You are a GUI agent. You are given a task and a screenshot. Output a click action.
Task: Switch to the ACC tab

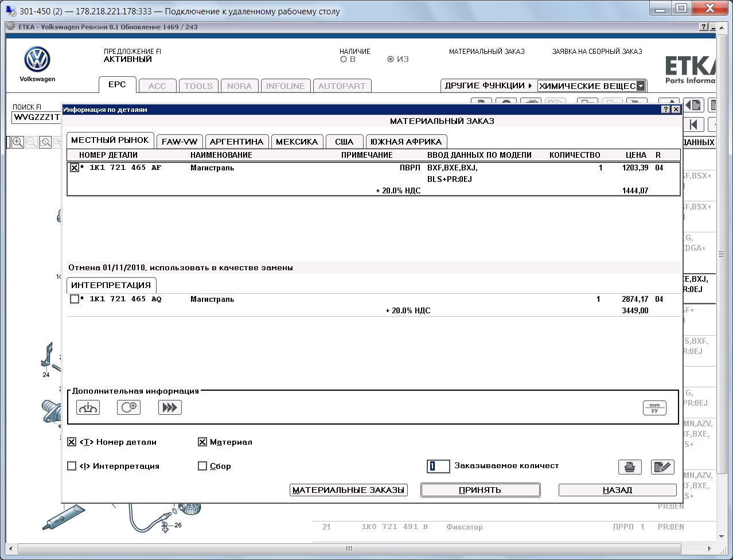[x=157, y=86]
